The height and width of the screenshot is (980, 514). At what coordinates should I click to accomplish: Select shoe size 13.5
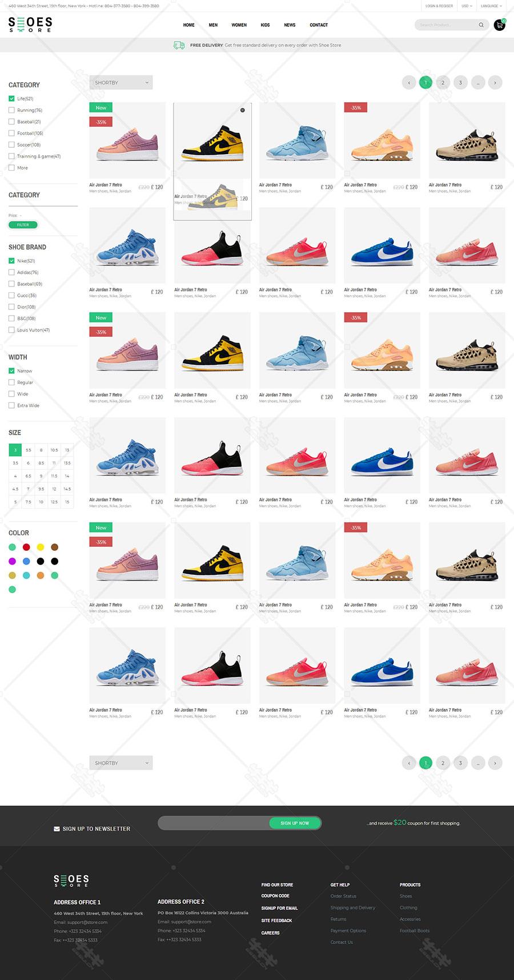pos(67,463)
